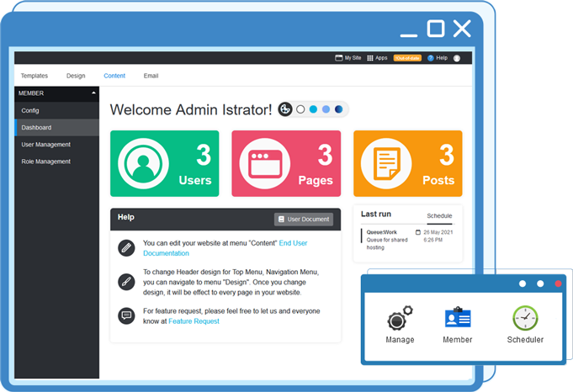The height and width of the screenshot is (392, 573).
Task: Click the 26 May 2021 date
Action: 438,232
